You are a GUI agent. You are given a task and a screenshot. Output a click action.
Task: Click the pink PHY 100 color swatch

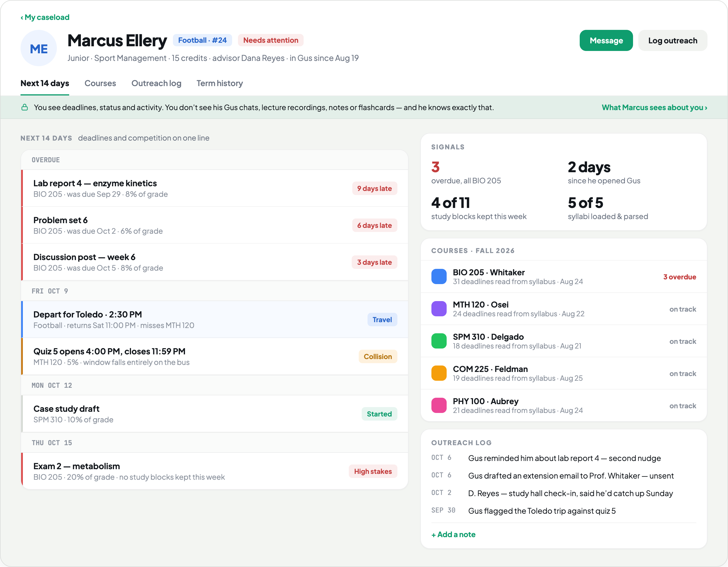point(439,405)
